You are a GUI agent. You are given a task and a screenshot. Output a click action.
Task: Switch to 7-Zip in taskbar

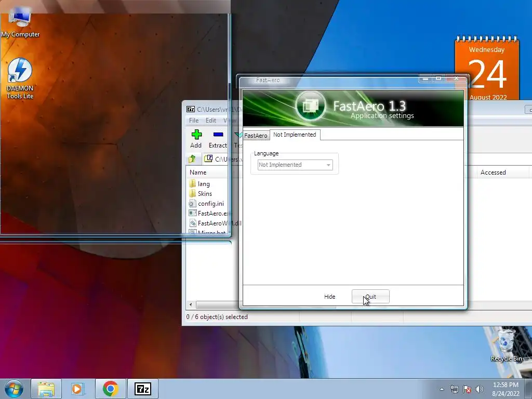142,389
